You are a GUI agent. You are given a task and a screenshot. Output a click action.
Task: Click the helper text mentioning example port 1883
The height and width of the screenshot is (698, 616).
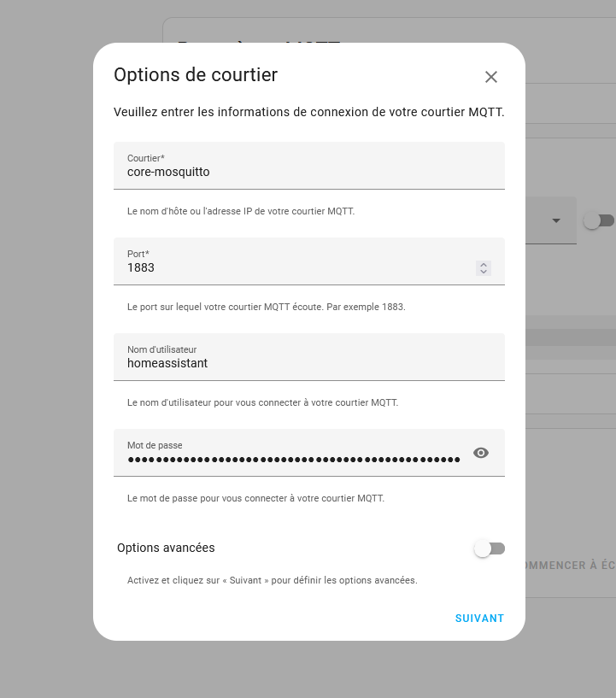point(267,307)
